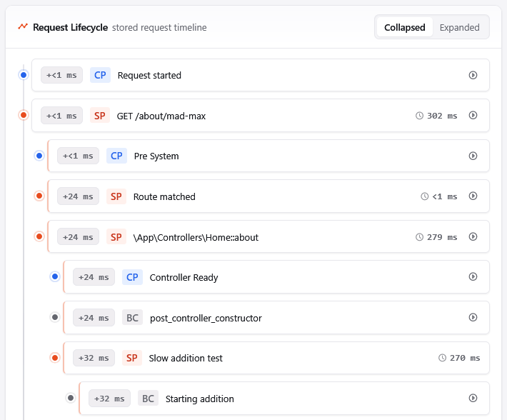Click the +24 ms offset on Controller Ready
The image size is (507, 420).
(94, 277)
